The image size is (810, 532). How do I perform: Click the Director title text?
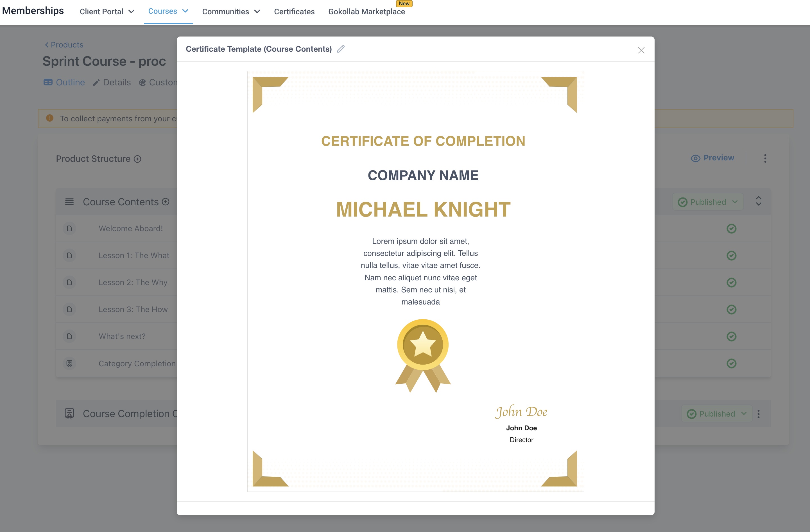click(521, 440)
